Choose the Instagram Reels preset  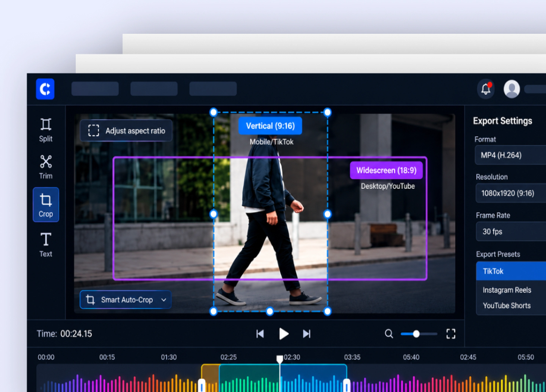click(x=511, y=290)
